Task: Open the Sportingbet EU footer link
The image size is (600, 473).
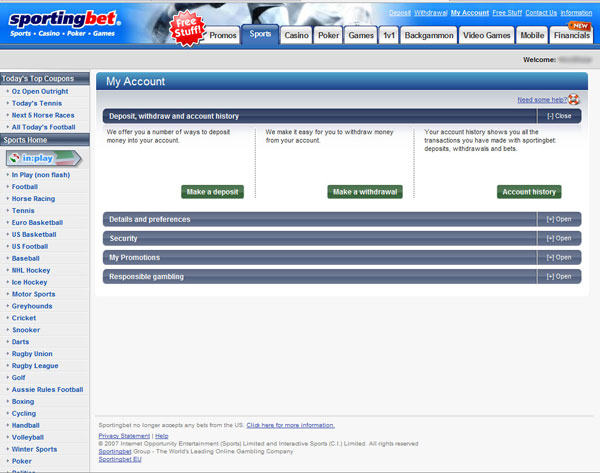Action: point(120,459)
